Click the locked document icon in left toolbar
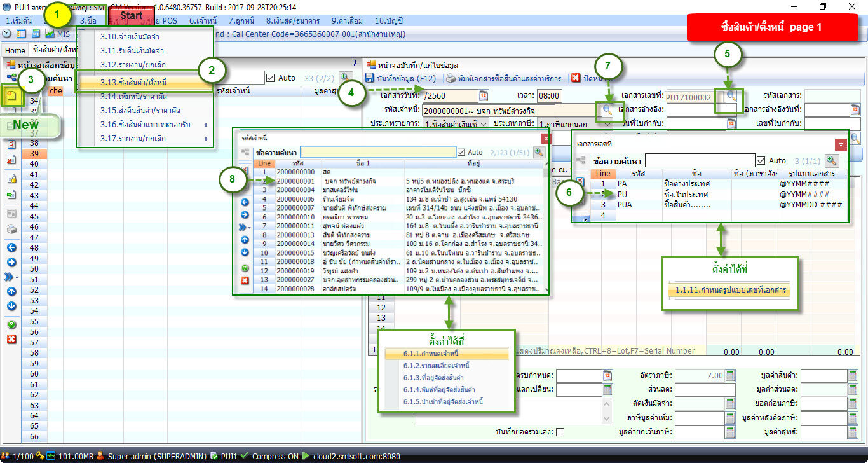Screen dimensions: 868x463 tap(11, 178)
